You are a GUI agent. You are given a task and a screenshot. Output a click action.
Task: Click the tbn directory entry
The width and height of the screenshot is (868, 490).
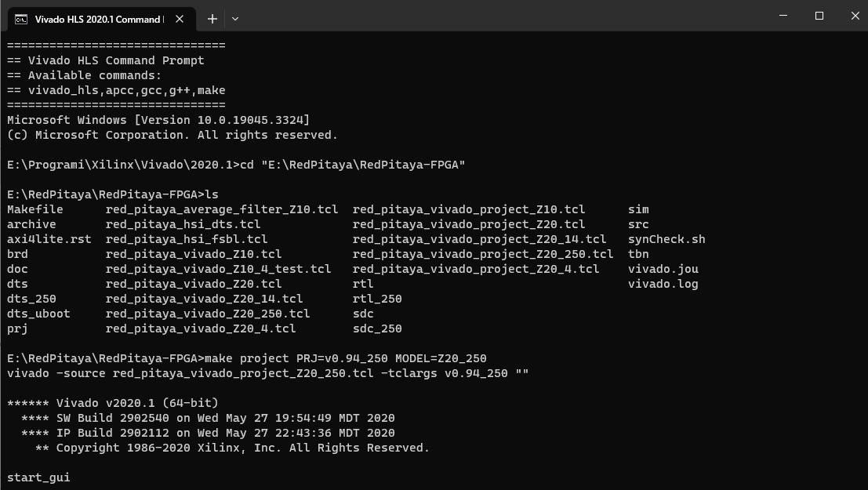click(x=638, y=255)
